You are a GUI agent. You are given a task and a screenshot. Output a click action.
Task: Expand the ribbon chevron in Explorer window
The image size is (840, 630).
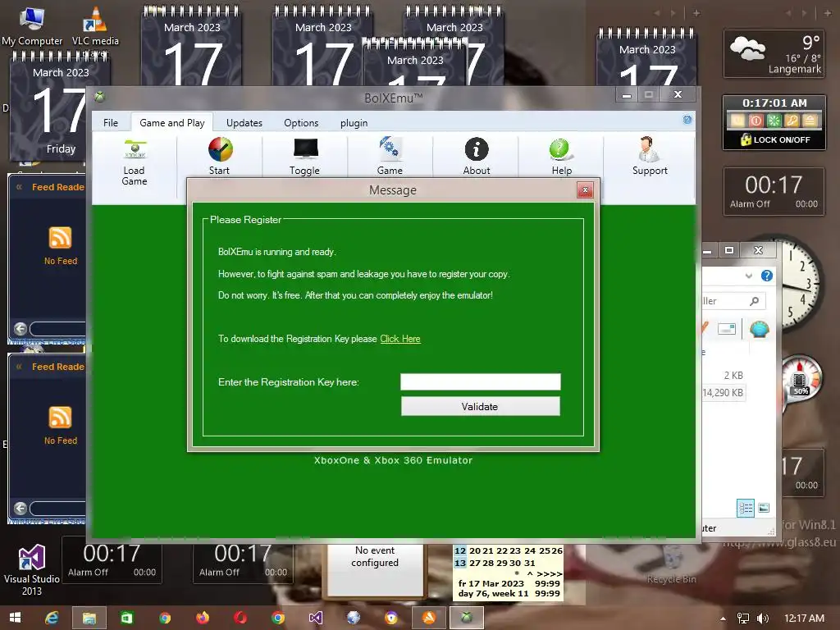(749, 276)
